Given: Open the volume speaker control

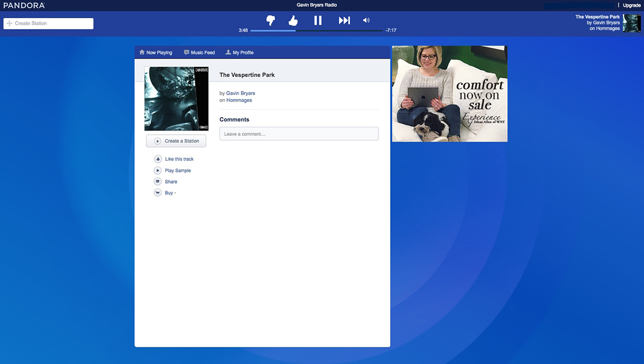Looking at the screenshot, I should 366,20.
